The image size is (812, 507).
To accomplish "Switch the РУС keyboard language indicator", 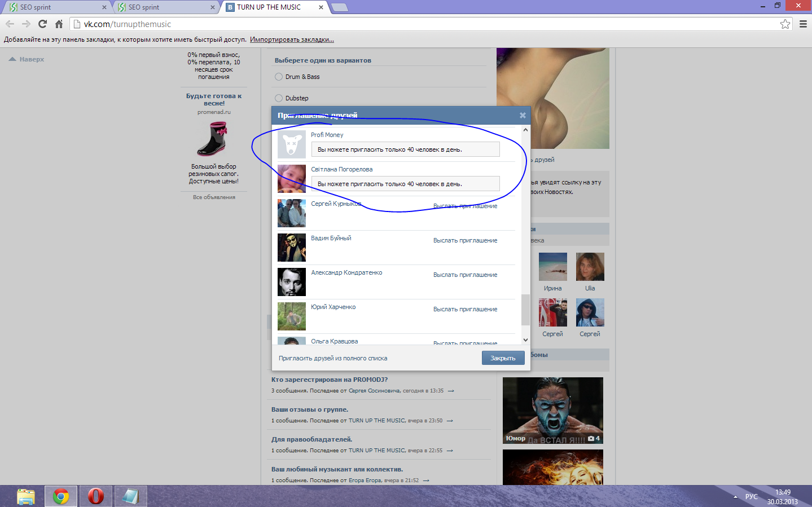I will click(752, 497).
